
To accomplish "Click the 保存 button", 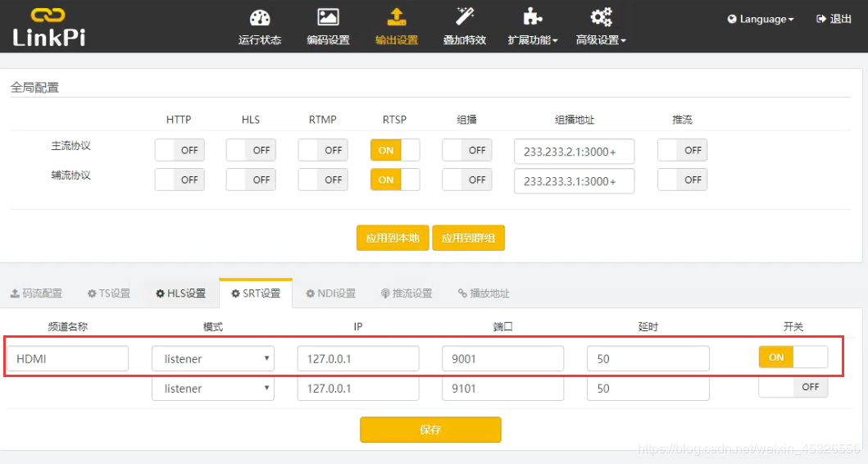I will [x=430, y=430].
